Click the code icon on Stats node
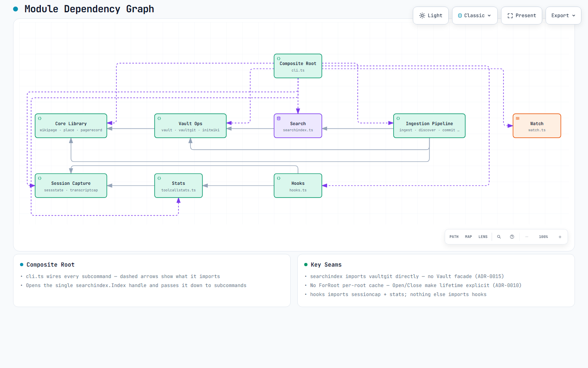Image resolution: width=588 pixels, height=368 pixels. (159, 178)
